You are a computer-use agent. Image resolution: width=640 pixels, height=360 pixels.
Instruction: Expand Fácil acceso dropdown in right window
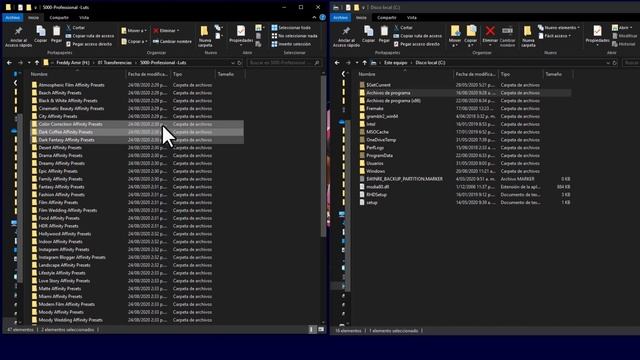(x=555, y=36)
